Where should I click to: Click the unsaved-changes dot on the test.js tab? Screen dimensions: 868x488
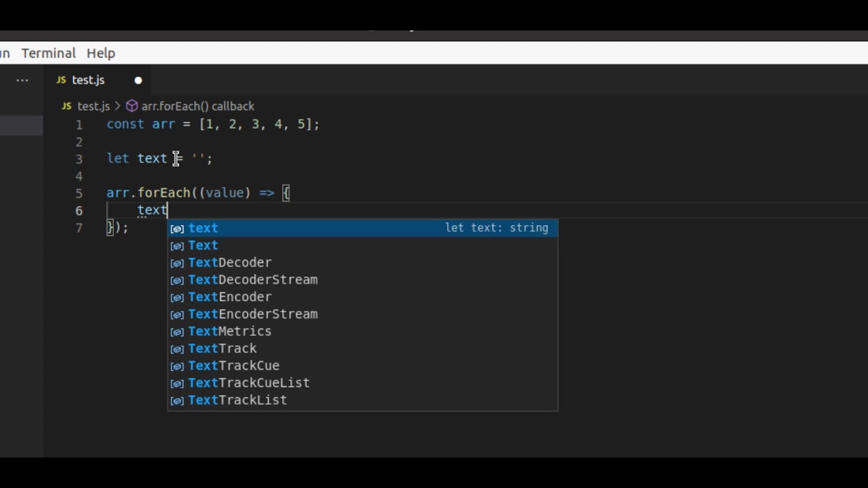click(138, 80)
